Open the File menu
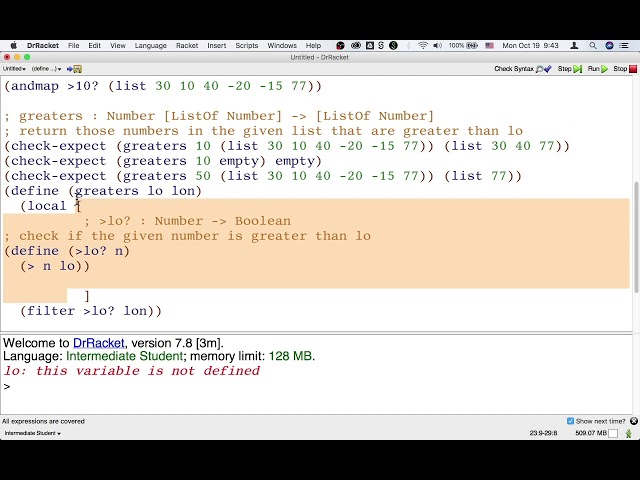The width and height of the screenshot is (640, 480). coord(73,45)
